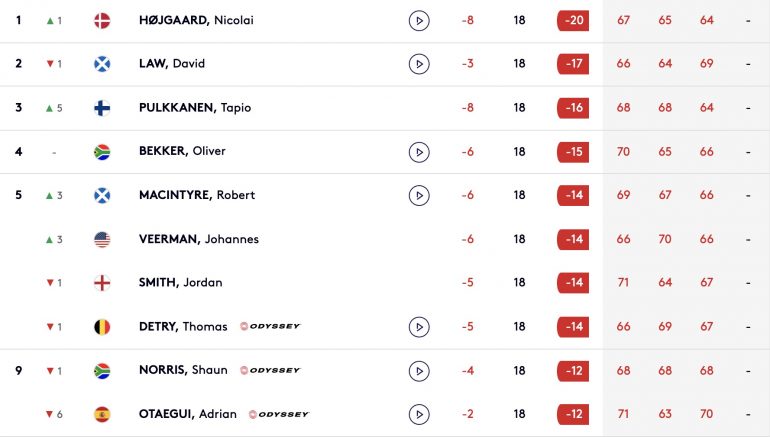
Task: Click the Finland flag next to Pulkkanen
Action: point(102,108)
